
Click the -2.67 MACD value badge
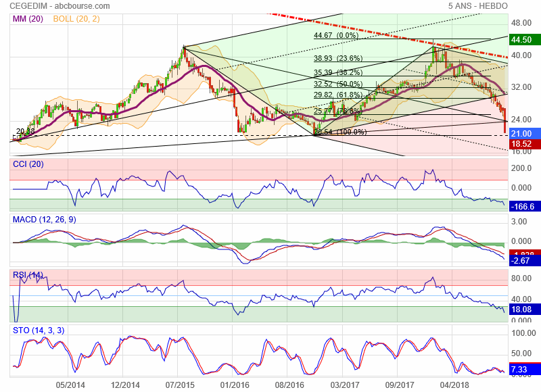525,261
